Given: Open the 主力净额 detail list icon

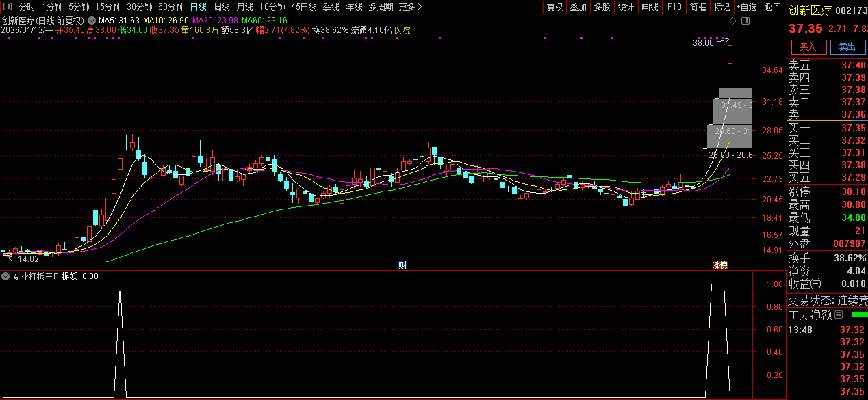Looking at the screenshot, I should tap(839, 315).
